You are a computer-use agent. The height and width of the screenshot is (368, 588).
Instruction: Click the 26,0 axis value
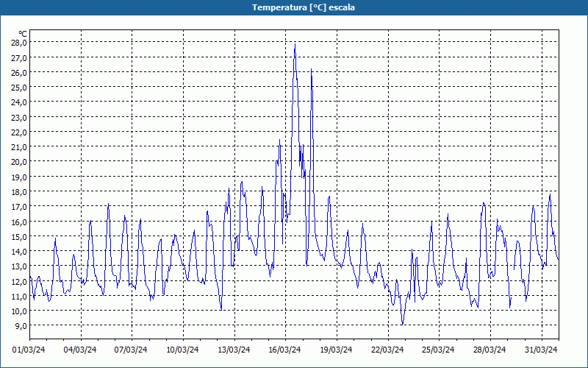pos(19,72)
